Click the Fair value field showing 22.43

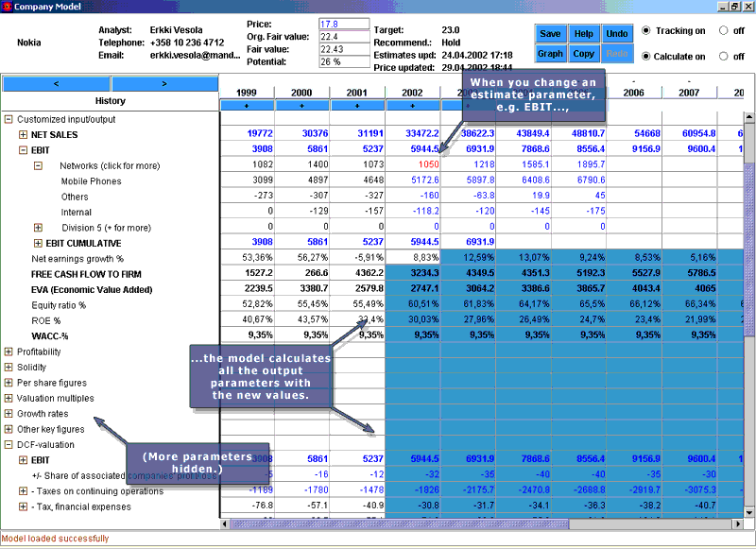344,49
